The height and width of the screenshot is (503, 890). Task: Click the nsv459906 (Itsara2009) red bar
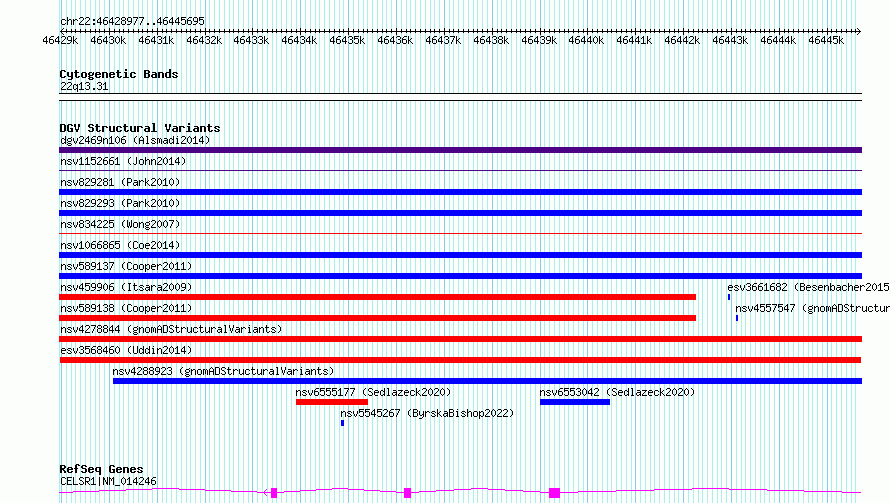tap(377, 297)
